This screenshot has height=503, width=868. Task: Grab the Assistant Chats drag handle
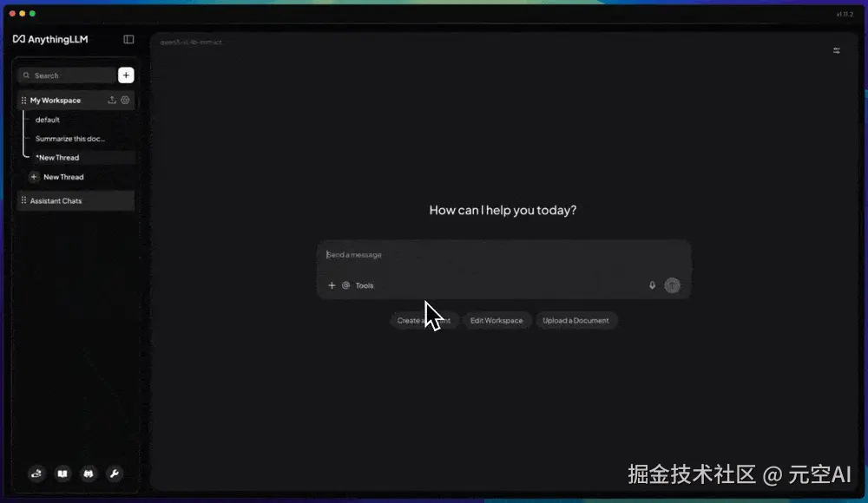pos(23,200)
